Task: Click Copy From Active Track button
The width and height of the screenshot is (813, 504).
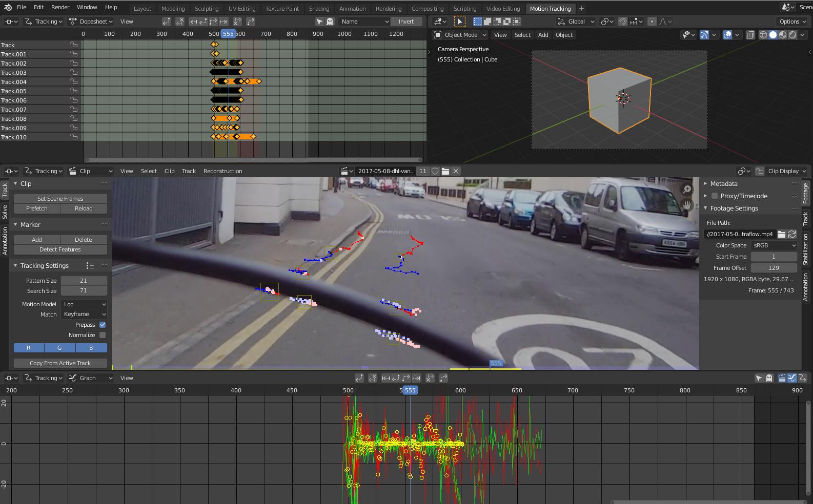Action: pyautogui.click(x=60, y=363)
